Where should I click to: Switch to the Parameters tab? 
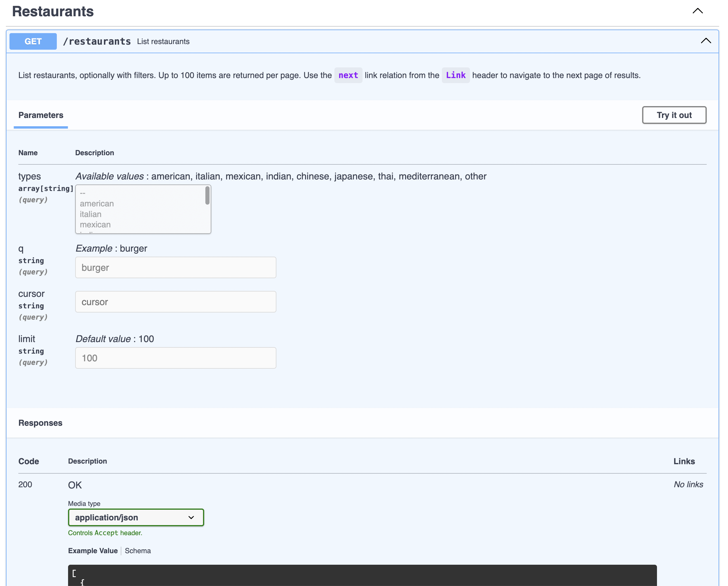coord(41,115)
